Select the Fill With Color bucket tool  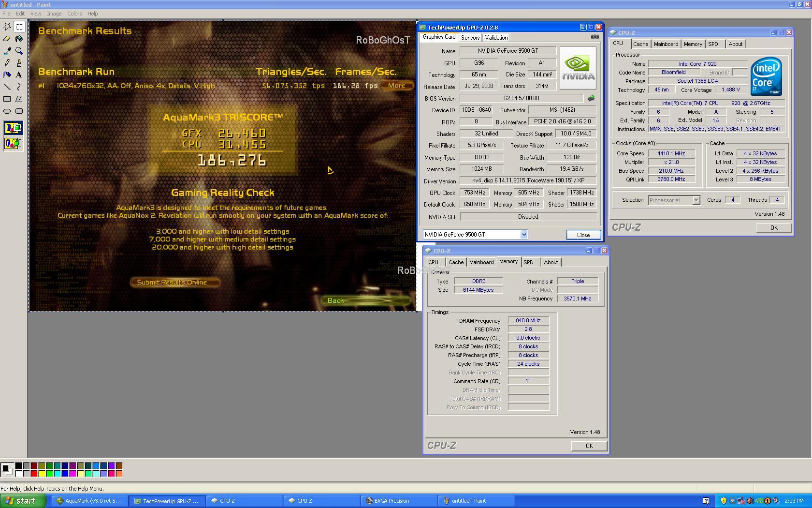coord(19,39)
